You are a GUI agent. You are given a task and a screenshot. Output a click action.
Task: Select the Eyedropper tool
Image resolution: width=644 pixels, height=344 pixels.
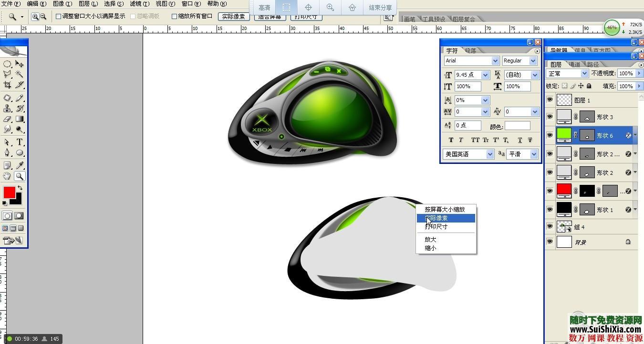click(x=20, y=165)
